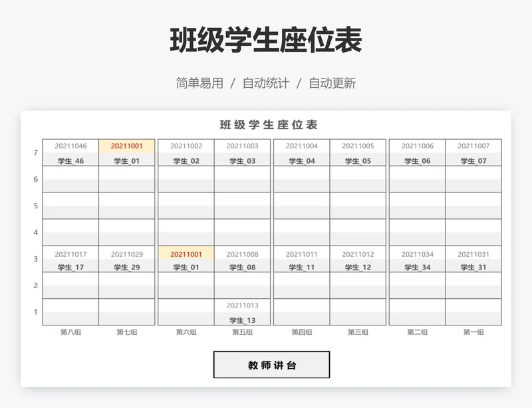Click highlighted 20211001 in row 7
The width and height of the screenshot is (532, 408).
pyautogui.click(x=126, y=146)
